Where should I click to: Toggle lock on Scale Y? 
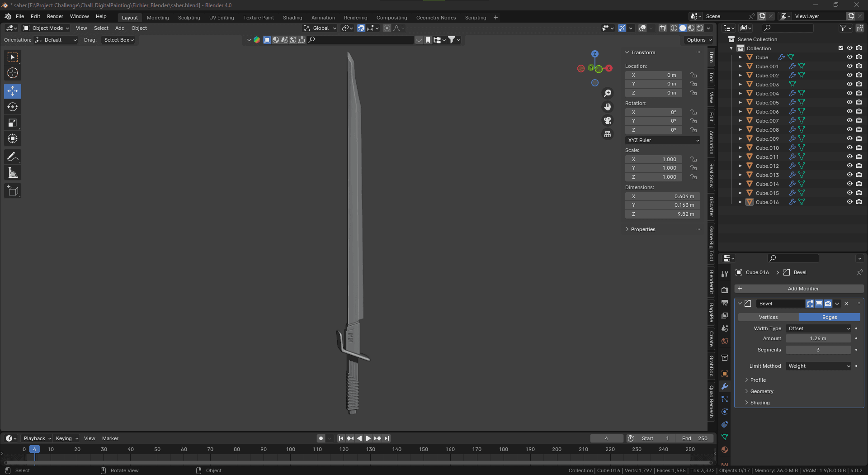coord(693,168)
